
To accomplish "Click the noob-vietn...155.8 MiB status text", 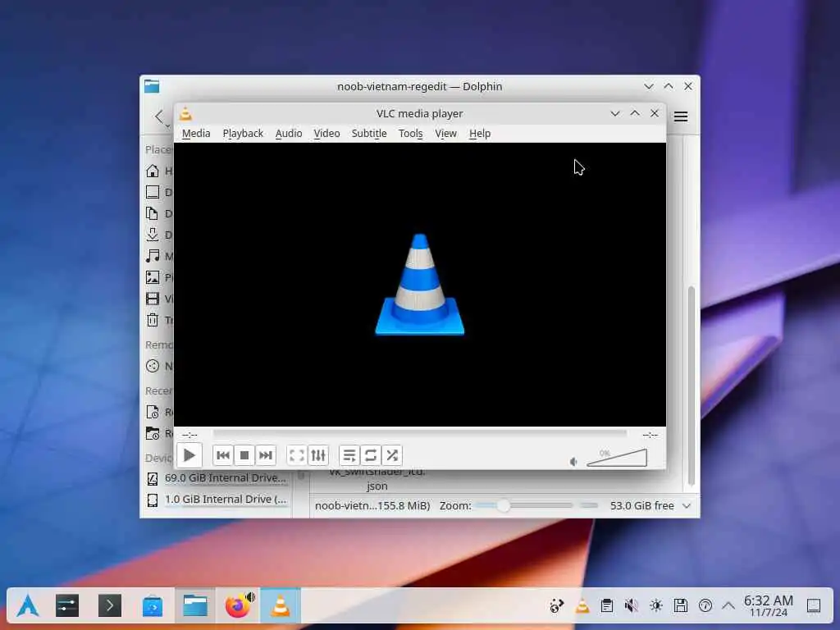I will tap(372, 505).
